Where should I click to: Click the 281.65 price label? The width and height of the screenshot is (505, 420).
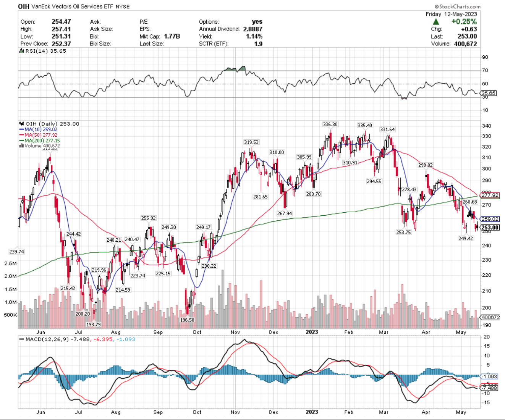[260, 197]
